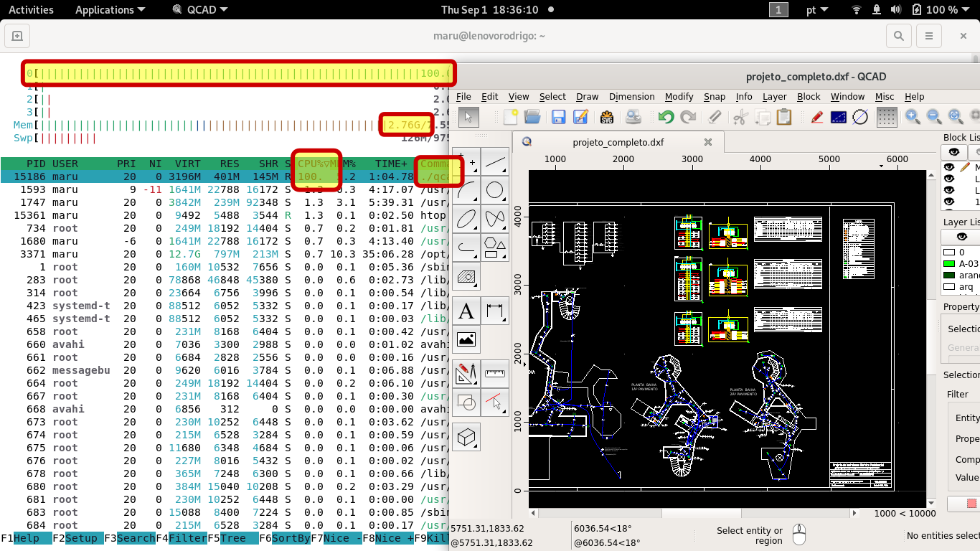
Task: Open the cube Projection tools icon
Action: (466, 437)
